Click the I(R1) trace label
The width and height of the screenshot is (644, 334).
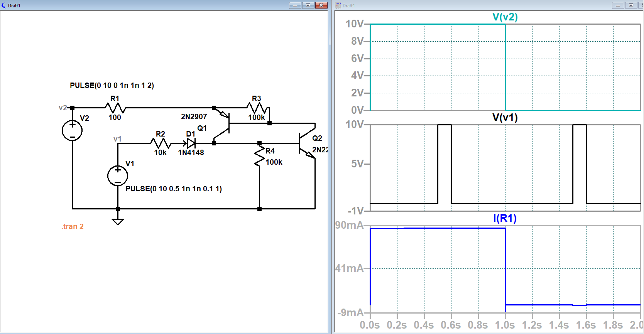pos(505,218)
